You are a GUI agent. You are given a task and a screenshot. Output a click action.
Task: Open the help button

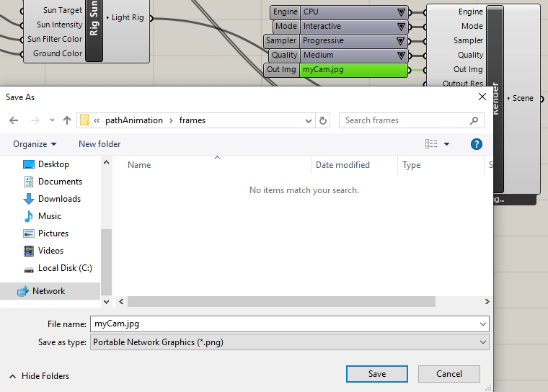tap(477, 144)
